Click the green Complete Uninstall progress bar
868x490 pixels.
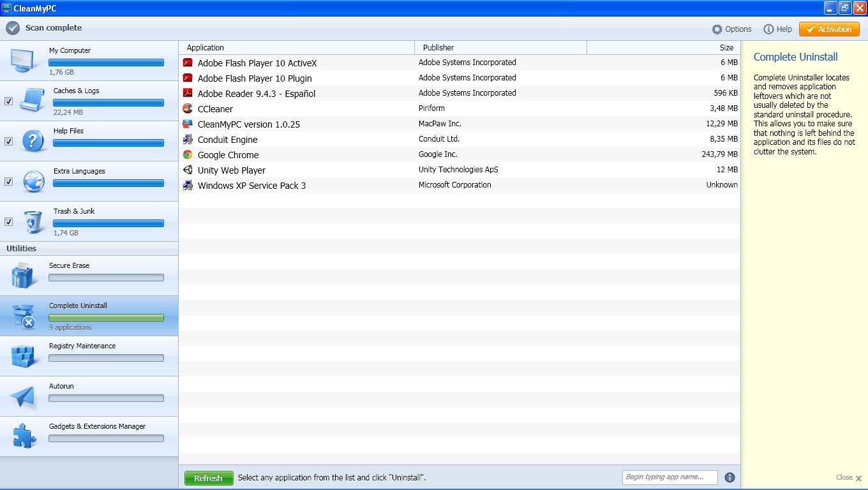(x=107, y=318)
